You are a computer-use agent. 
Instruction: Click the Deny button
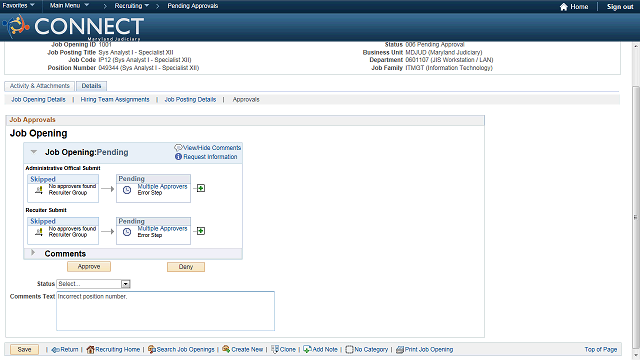tap(186, 267)
